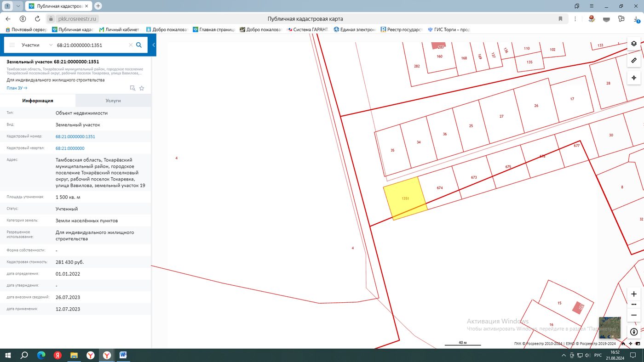Zoom in on the map

click(633, 294)
